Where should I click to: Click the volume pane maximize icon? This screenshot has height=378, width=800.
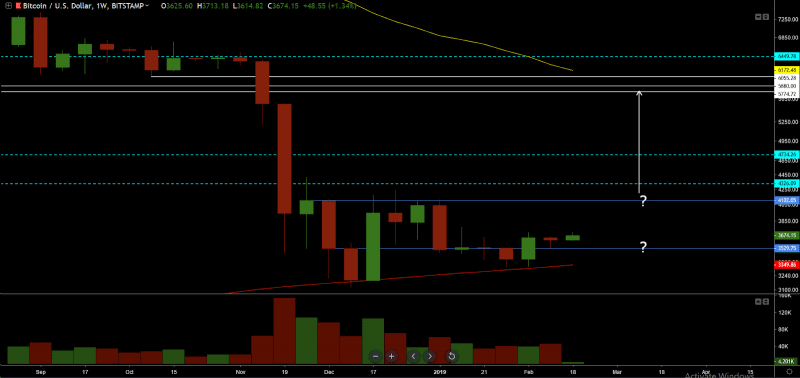pos(765,302)
